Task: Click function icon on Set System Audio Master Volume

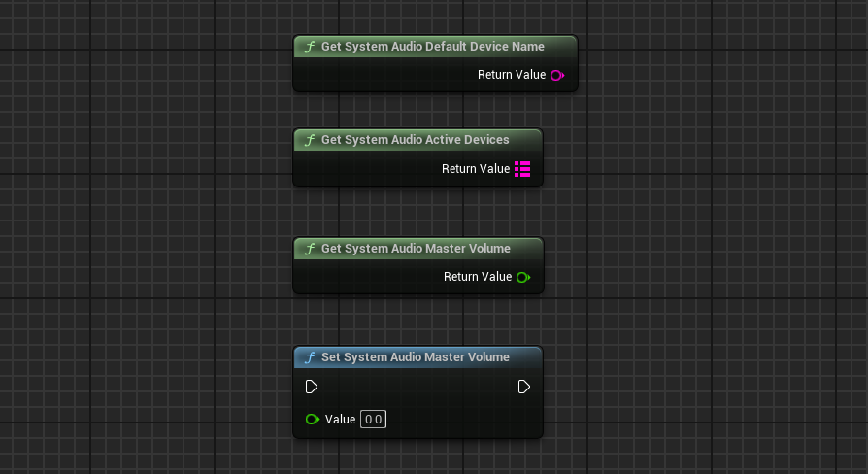Action: [310, 357]
